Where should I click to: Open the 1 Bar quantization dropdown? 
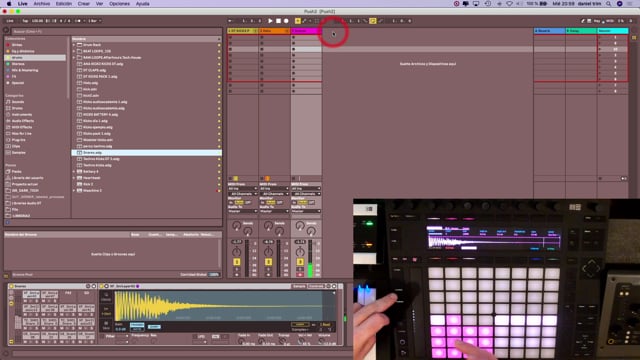(94, 21)
